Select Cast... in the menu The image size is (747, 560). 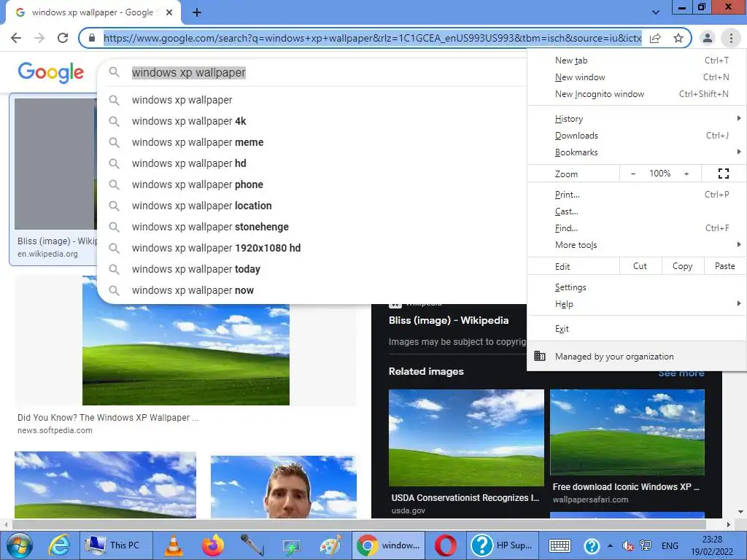click(x=636, y=211)
